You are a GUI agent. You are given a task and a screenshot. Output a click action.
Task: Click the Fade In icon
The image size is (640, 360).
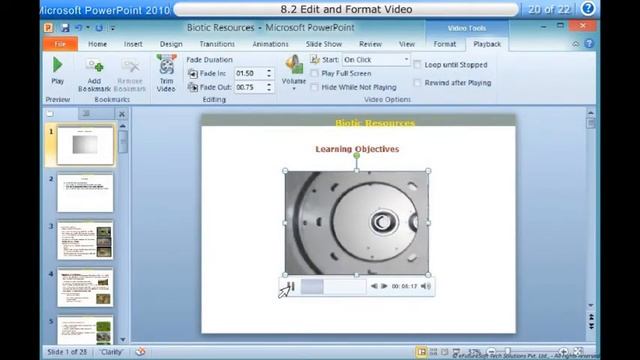pos(193,73)
